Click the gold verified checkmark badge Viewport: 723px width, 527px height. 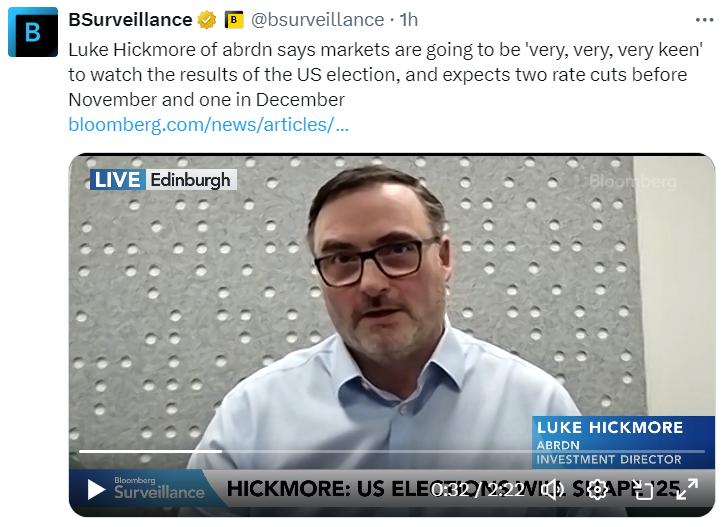[x=207, y=20]
